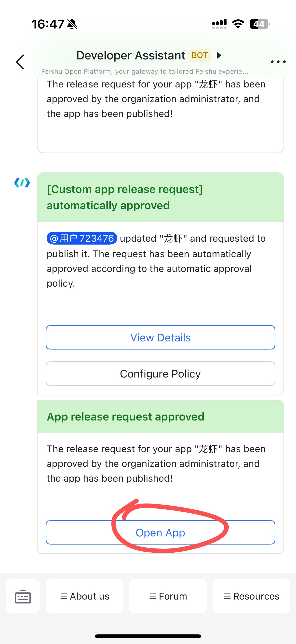Open the Resources menu
Viewport: 296px width, 644px height.
click(x=251, y=596)
